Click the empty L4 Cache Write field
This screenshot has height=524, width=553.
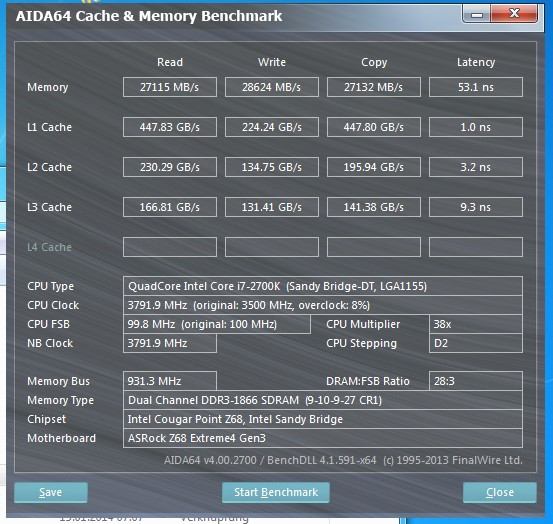272,247
